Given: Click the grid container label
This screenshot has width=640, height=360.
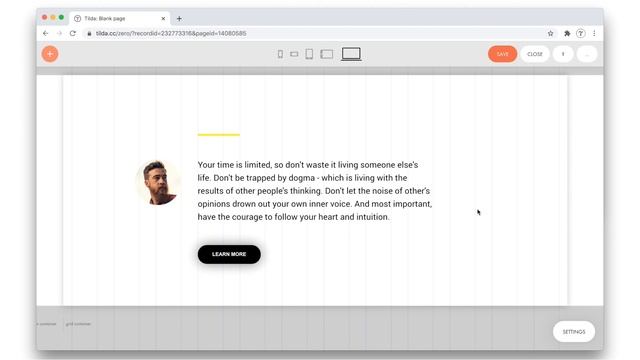Looking at the screenshot, I should click(x=78, y=324).
